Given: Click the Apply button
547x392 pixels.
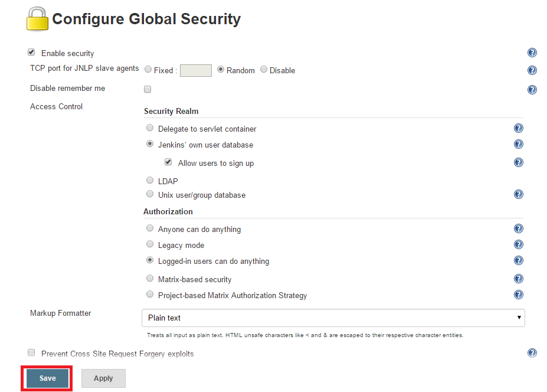Looking at the screenshot, I should (103, 378).
